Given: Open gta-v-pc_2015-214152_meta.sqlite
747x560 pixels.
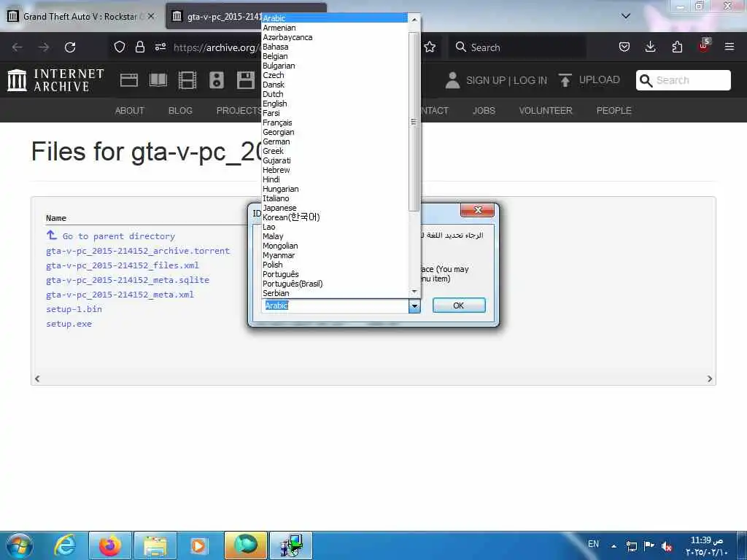Looking at the screenshot, I should coord(128,280).
